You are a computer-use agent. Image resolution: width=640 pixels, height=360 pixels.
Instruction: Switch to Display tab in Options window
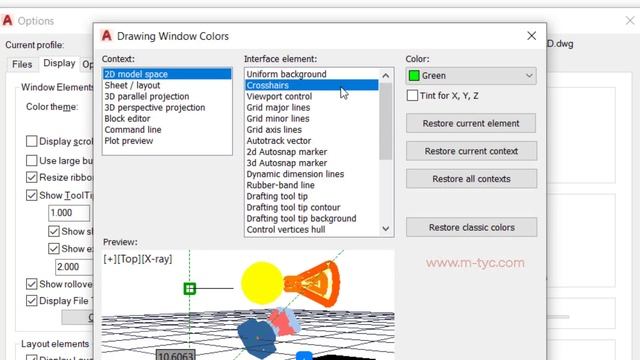pos(59,63)
